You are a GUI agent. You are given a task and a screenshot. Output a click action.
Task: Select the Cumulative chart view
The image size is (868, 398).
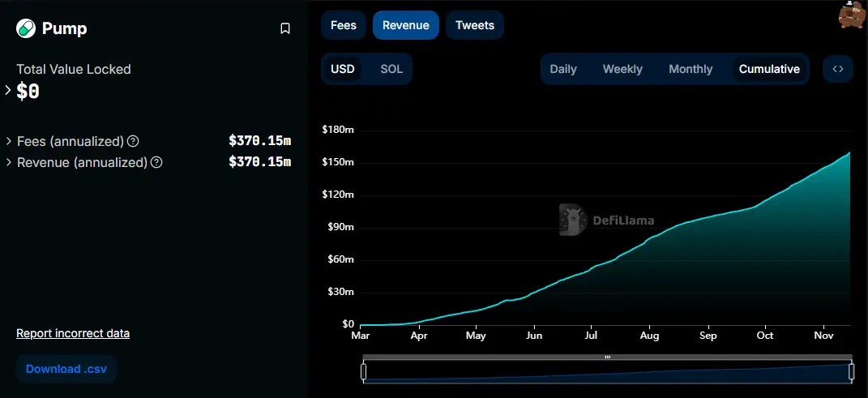point(769,69)
